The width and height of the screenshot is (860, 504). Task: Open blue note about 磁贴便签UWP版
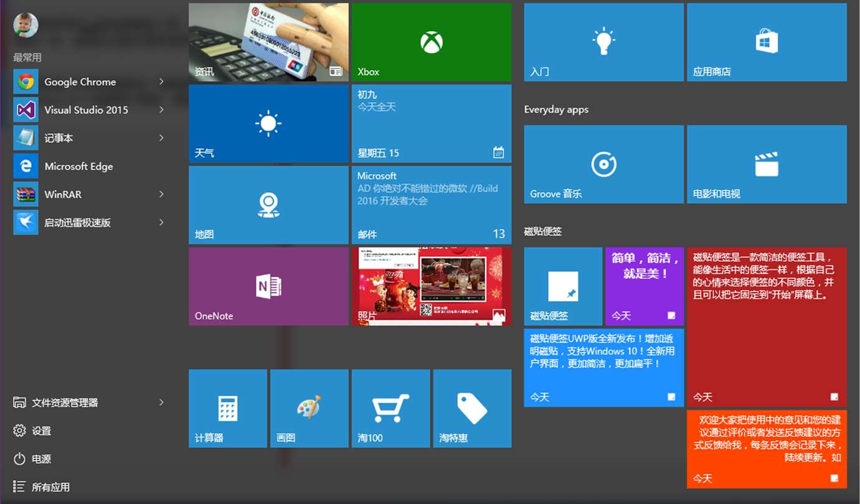coord(604,368)
